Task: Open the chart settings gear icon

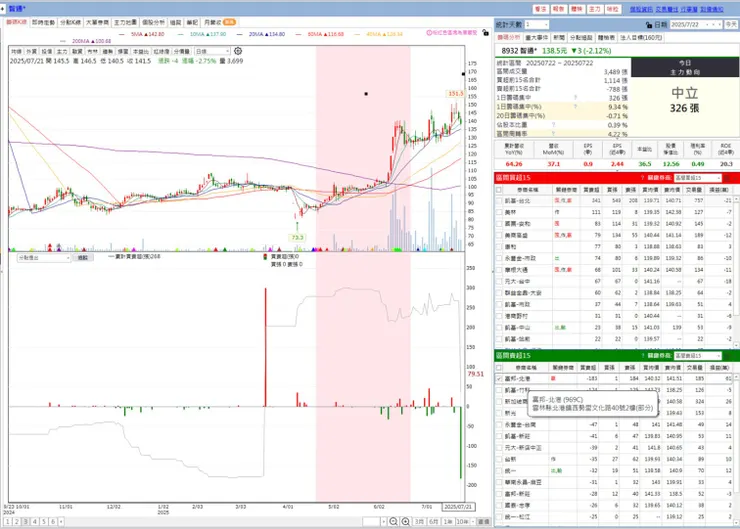Action: pyautogui.click(x=238, y=51)
